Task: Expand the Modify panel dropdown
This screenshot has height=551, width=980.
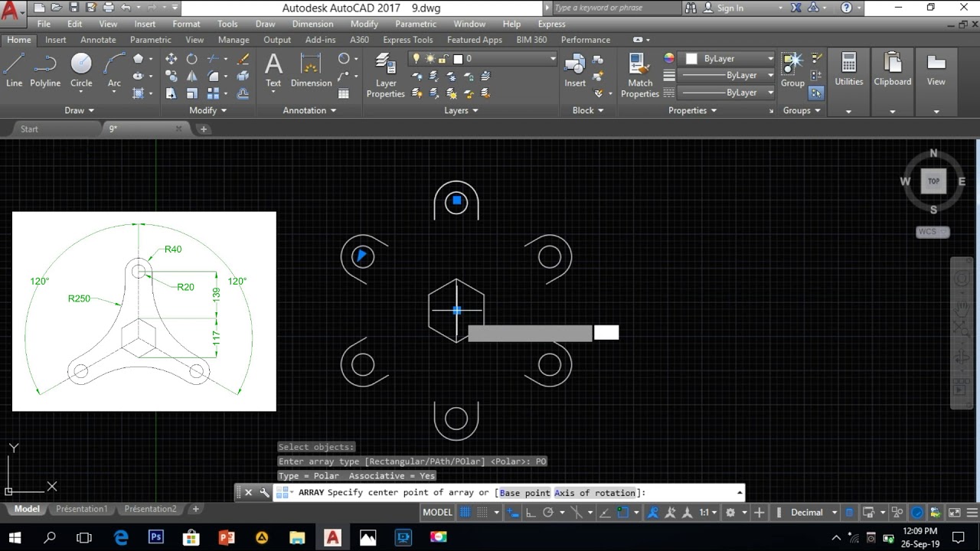Action: 207,110
